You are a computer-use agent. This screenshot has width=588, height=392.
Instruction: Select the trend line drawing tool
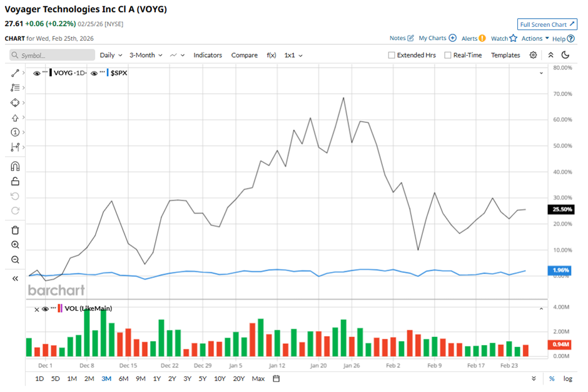[x=15, y=73]
